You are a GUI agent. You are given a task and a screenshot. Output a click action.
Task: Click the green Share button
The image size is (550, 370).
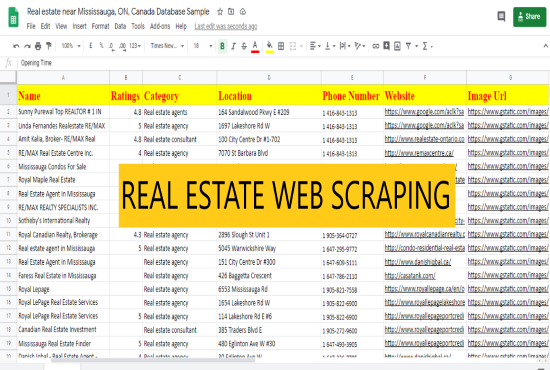[x=529, y=16]
